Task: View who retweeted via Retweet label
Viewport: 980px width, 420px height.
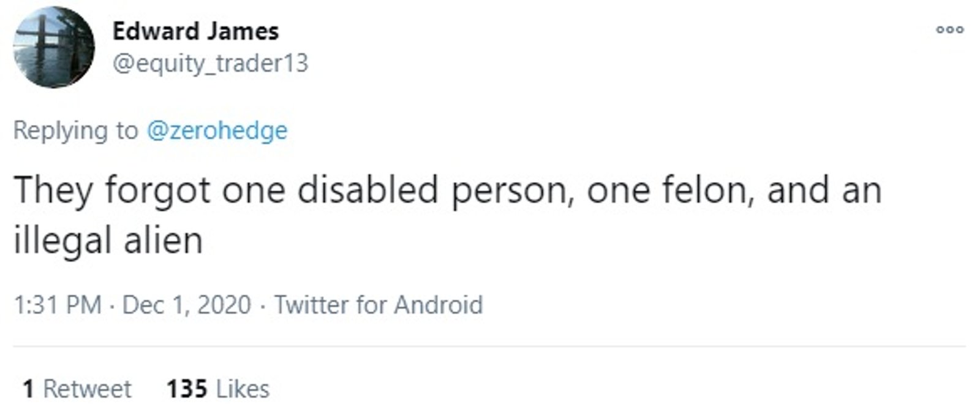Action: (87, 389)
